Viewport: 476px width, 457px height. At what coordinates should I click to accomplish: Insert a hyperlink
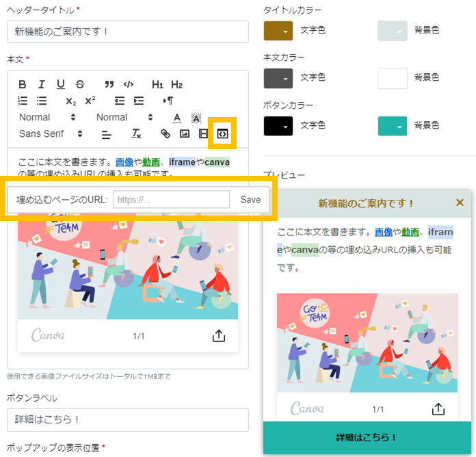tap(166, 133)
